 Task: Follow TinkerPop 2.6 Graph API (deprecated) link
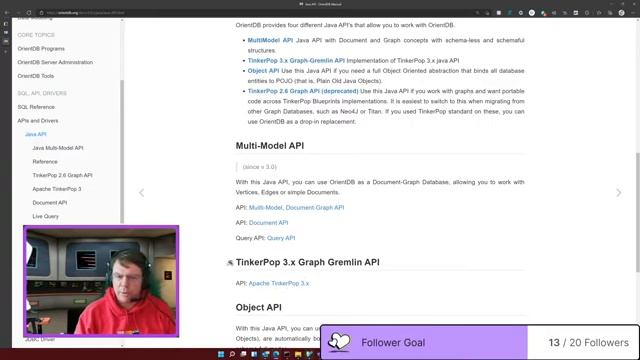pyautogui.click(x=303, y=91)
